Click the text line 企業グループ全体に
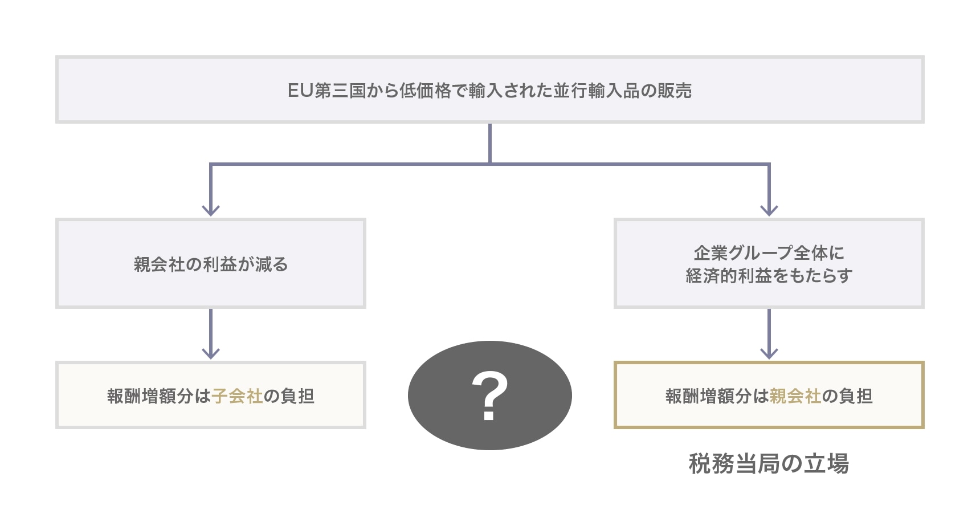980x530 pixels. coord(769,252)
